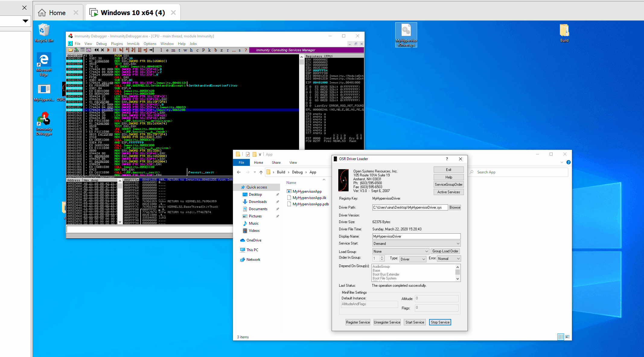The image size is (644, 357).
Task: Show patches via 'P' toolbar button
Action: click(203, 50)
